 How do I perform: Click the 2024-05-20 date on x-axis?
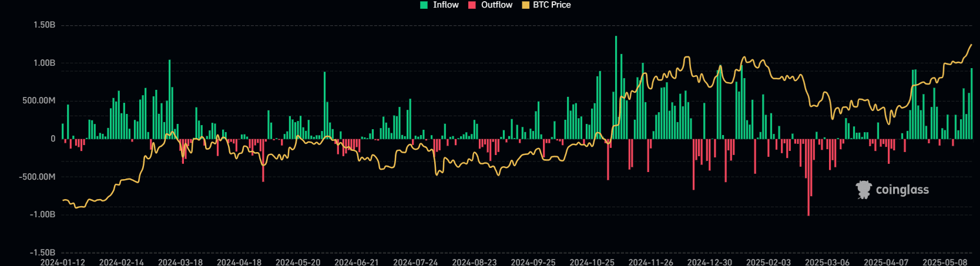pos(298,262)
